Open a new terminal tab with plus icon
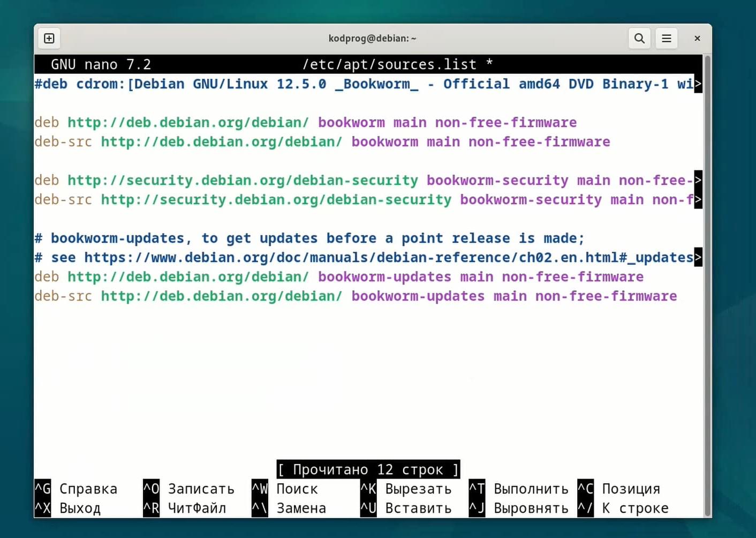This screenshot has width=756, height=538. click(x=49, y=39)
